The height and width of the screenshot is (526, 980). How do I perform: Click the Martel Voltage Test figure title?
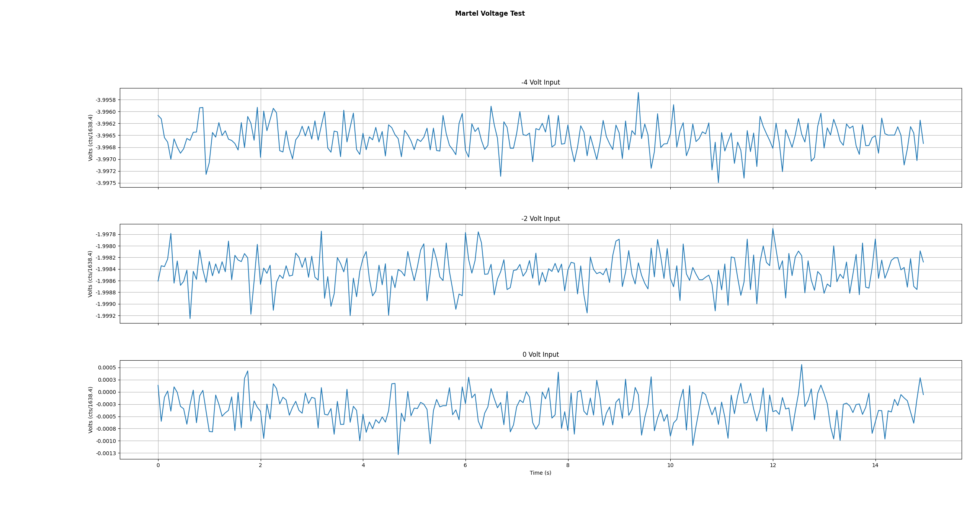490,13
